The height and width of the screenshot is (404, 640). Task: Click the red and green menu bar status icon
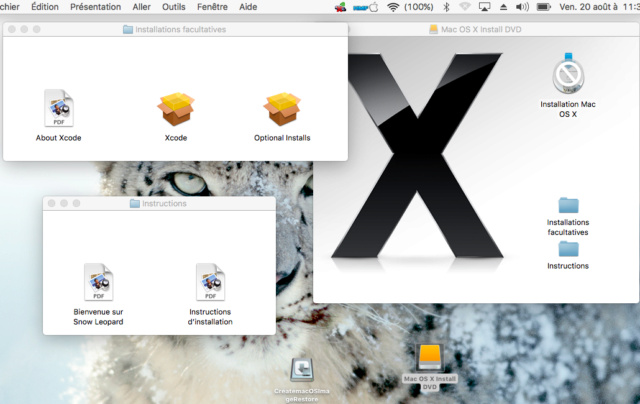coord(340,7)
